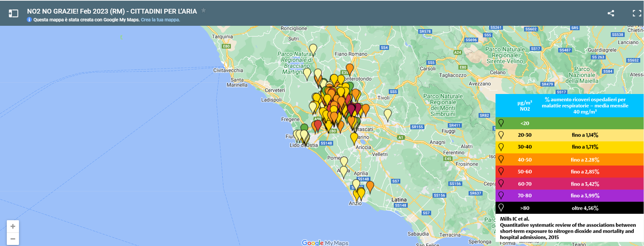Screen dimensions: 644x246
Task: Select the dark magenta pin in Rome center
Action: coord(351,109)
